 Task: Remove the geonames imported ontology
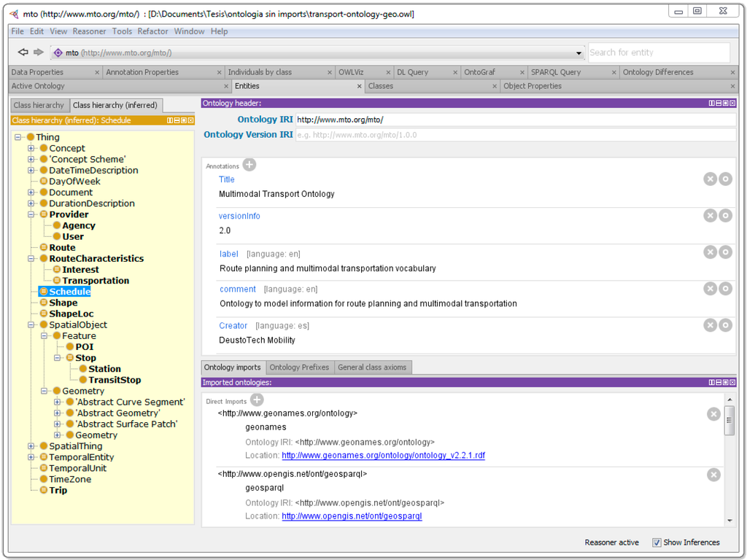pos(713,414)
